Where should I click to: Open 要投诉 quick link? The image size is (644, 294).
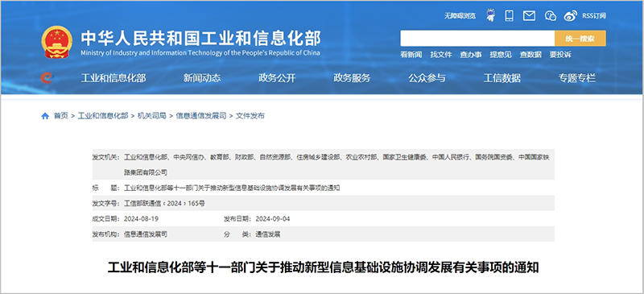coord(560,54)
